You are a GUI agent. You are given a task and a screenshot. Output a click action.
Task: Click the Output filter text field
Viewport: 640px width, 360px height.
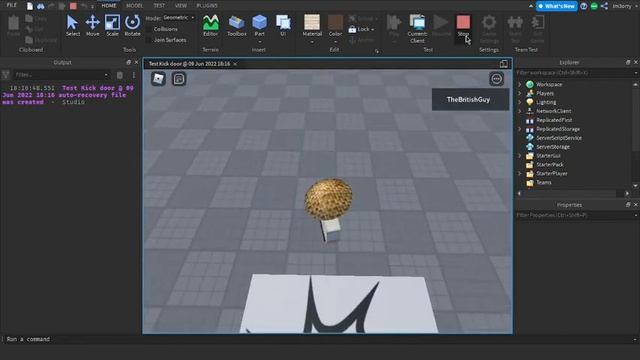(61, 75)
